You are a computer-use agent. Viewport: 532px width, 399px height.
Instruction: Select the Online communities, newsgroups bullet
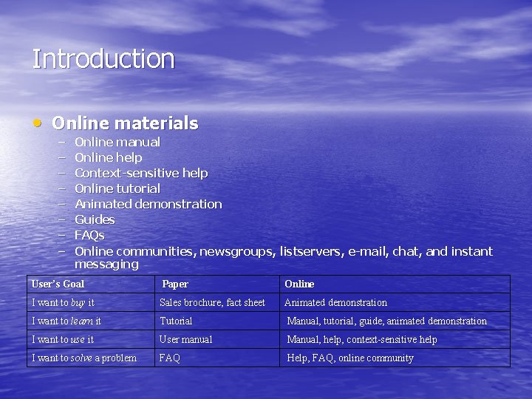coord(284,258)
